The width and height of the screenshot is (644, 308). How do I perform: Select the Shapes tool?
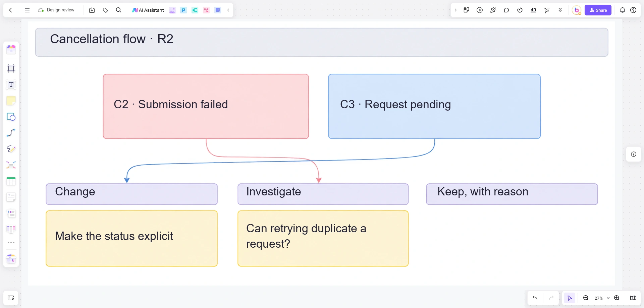click(x=11, y=117)
